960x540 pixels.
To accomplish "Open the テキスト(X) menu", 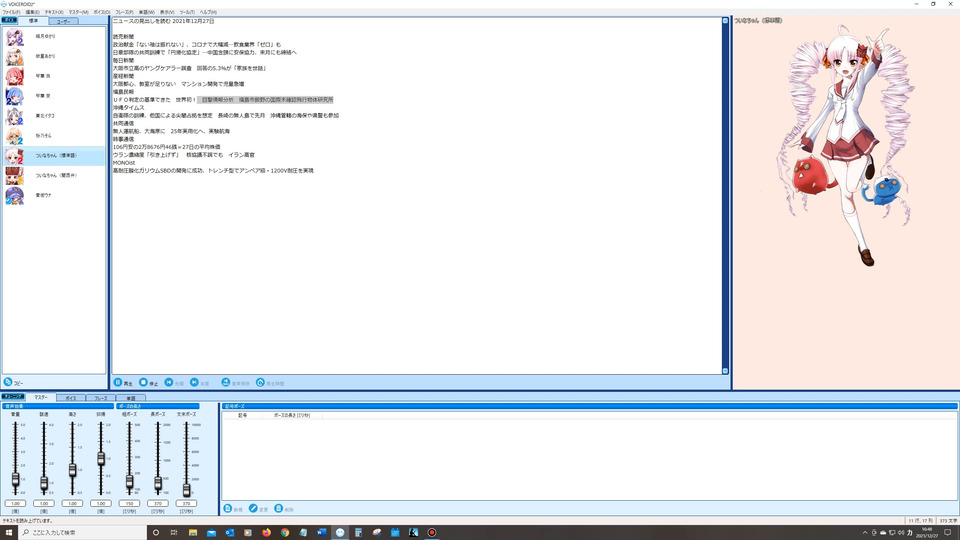I will tap(54, 12).
